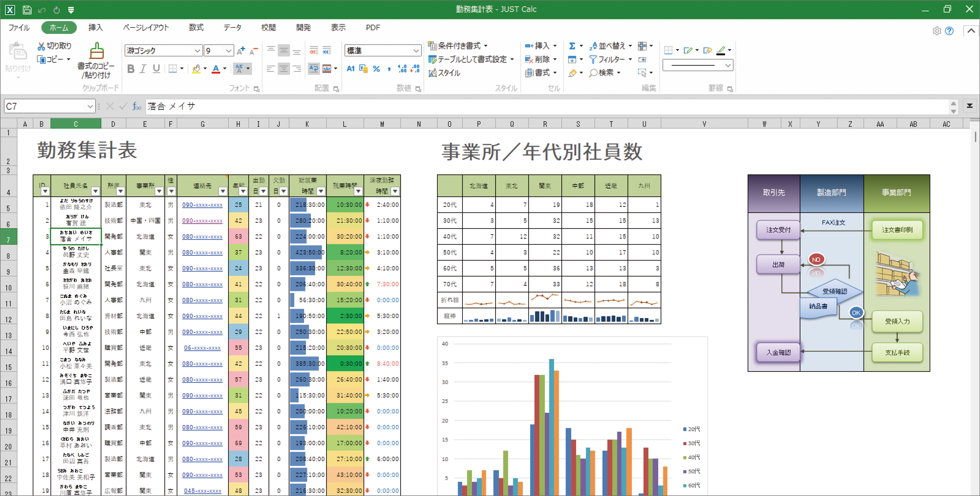Open the font name dropdown 游ゴシック
This screenshot has height=496, width=980.
coord(197,51)
